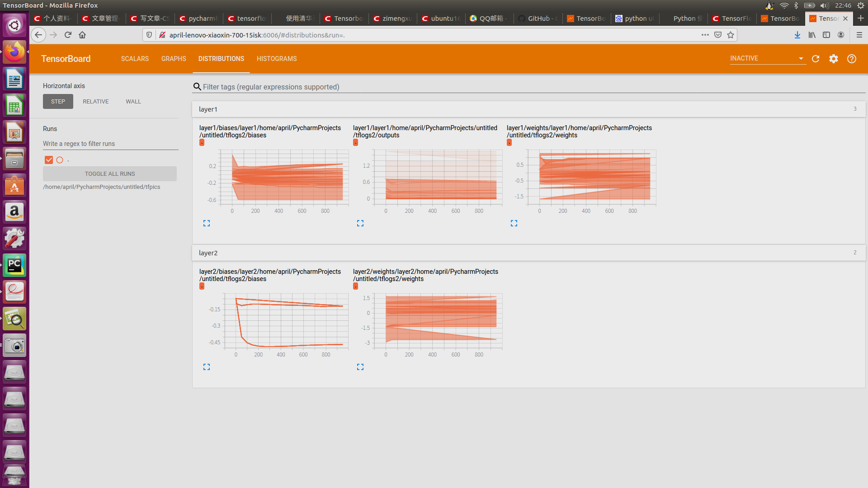The image size is (868, 488).
Task: Switch to the SCALARS tab
Action: point(135,59)
